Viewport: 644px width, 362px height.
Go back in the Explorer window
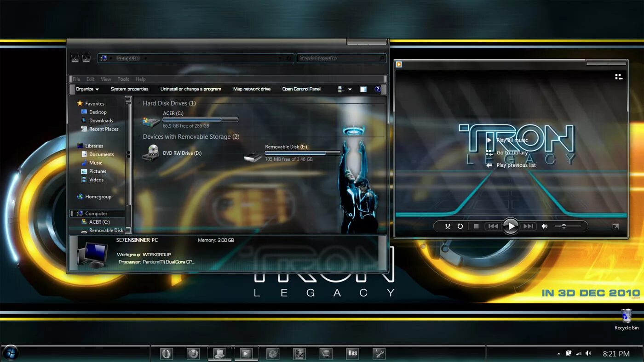click(x=75, y=58)
